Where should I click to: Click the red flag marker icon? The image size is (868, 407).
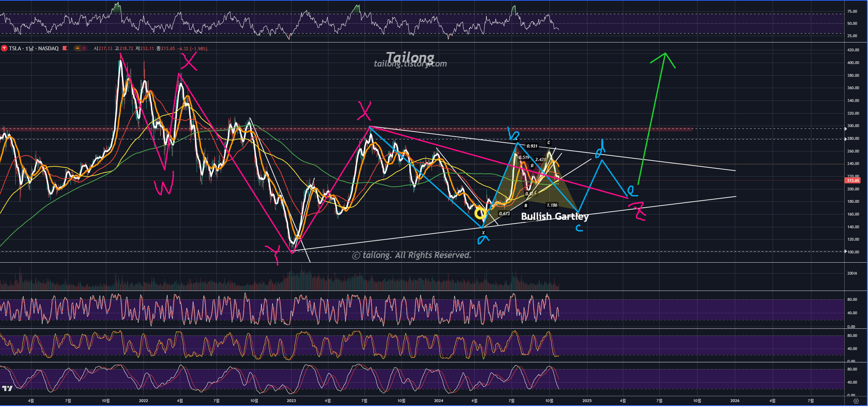click(x=65, y=48)
